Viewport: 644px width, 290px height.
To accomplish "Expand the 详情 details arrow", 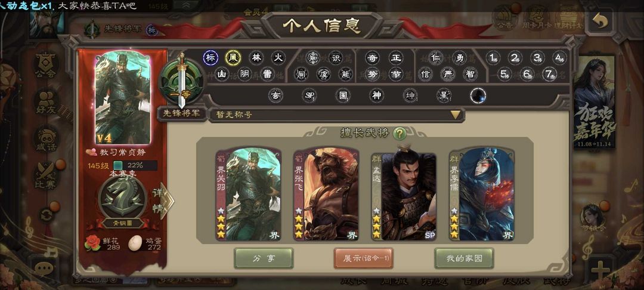I will point(163,200).
